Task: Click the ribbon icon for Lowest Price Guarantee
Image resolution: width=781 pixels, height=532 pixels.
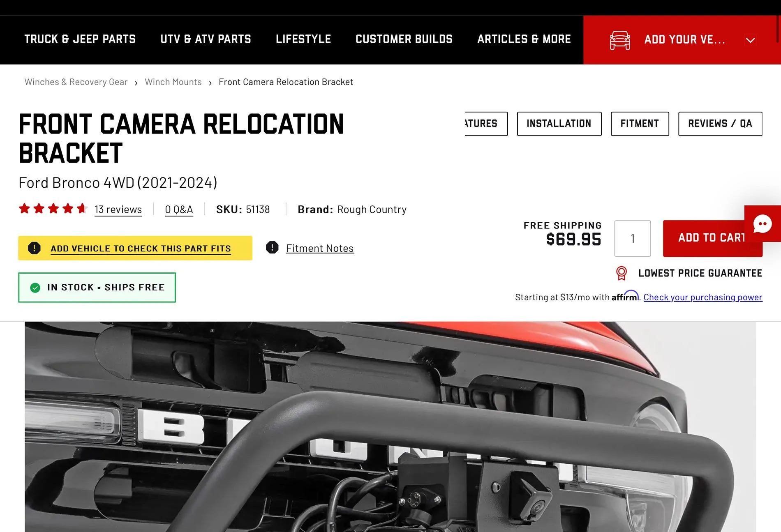Action: [622, 273]
